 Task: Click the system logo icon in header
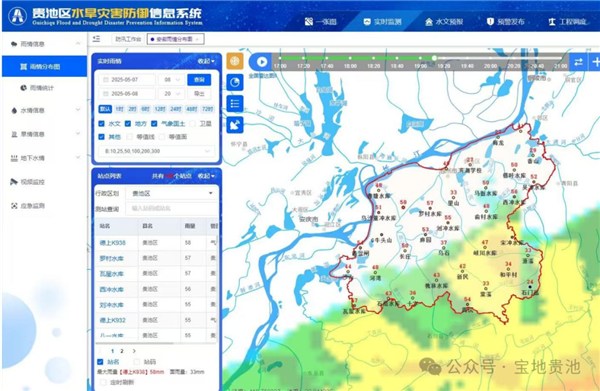point(18,16)
